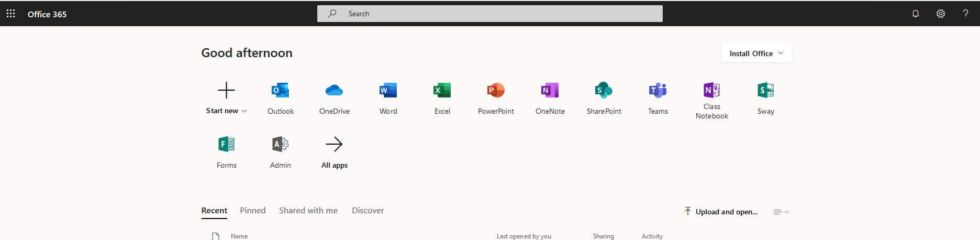Launch the OneNote app
The image size is (980, 240).
coord(550,99)
